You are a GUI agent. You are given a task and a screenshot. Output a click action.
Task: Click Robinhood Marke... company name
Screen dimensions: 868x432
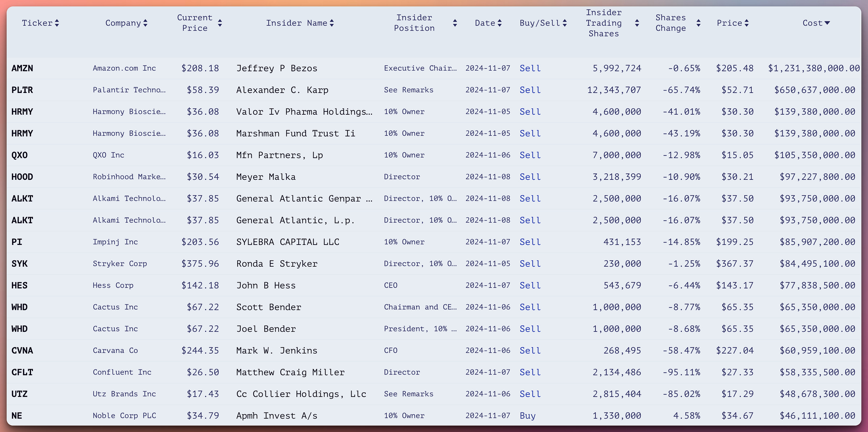pos(129,177)
